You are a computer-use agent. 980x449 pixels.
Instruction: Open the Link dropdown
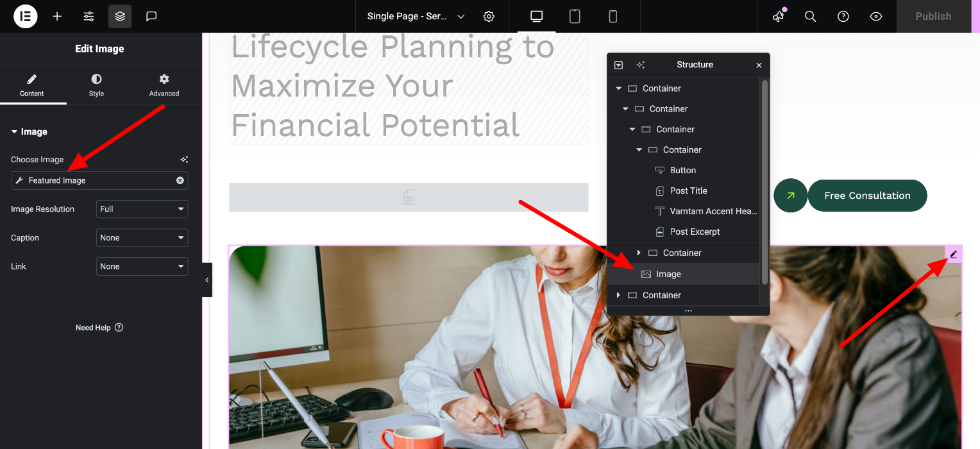(x=142, y=266)
